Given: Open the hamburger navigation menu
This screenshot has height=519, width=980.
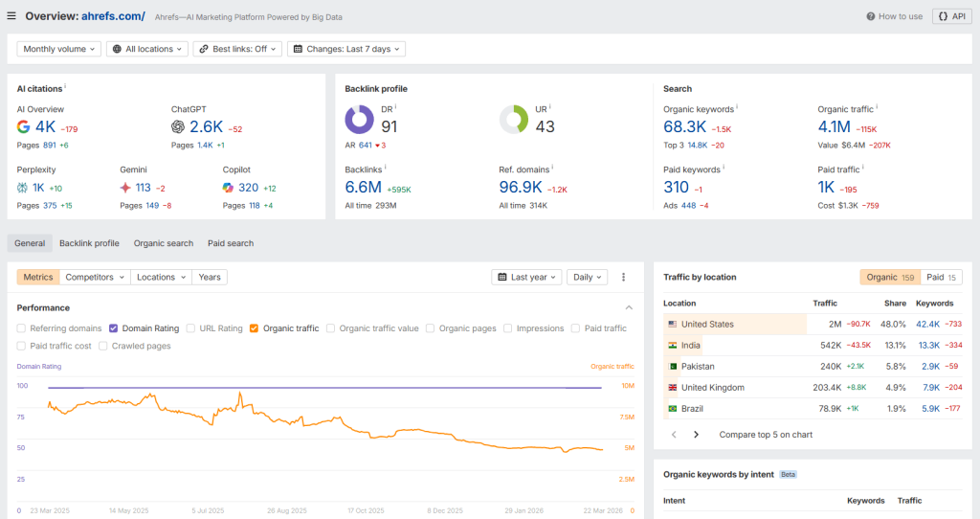Looking at the screenshot, I should (11, 15).
